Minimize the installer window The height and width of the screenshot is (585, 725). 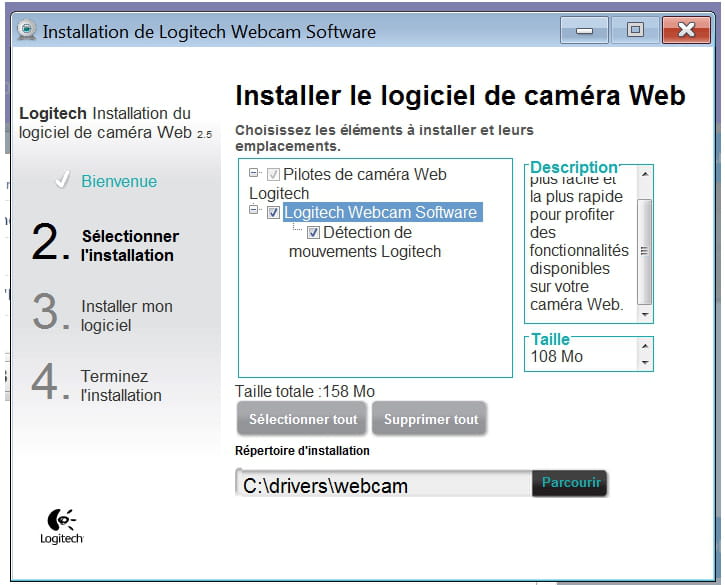(584, 30)
